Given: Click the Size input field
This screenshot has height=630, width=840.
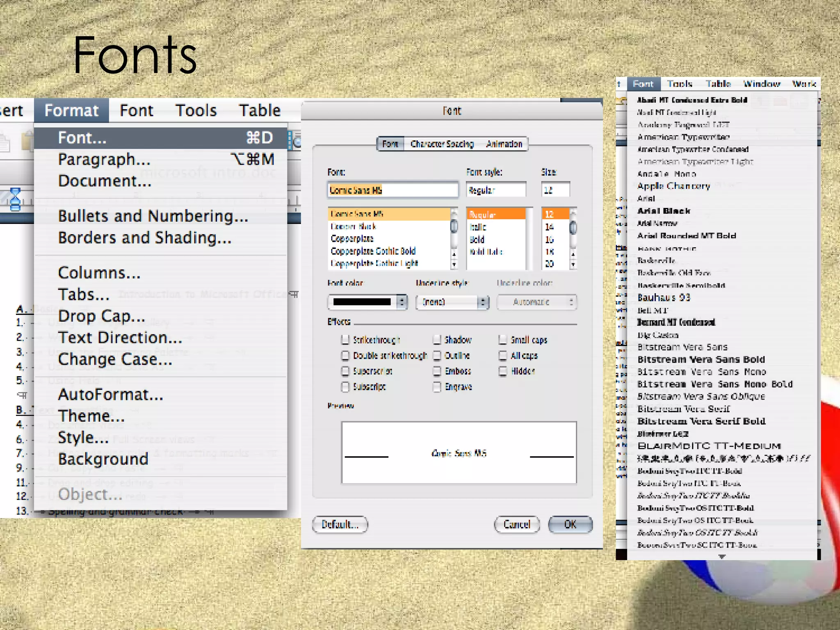Looking at the screenshot, I should click(x=556, y=190).
